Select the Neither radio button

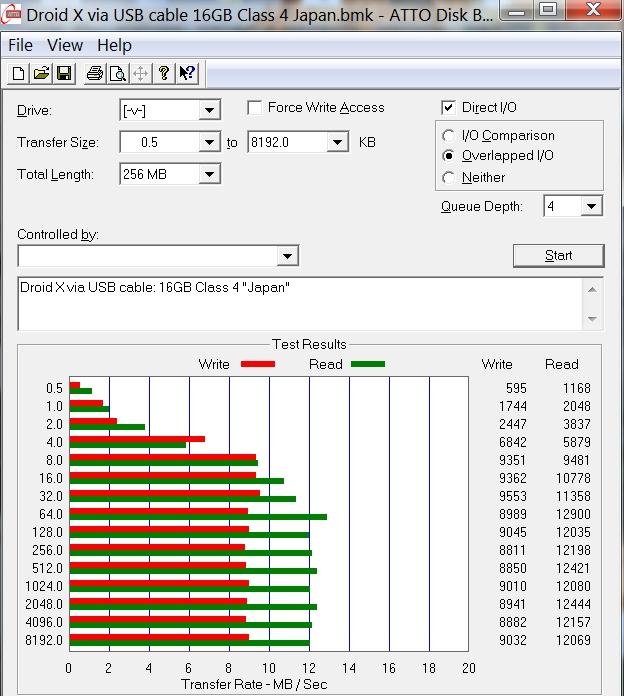click(448, 178)
